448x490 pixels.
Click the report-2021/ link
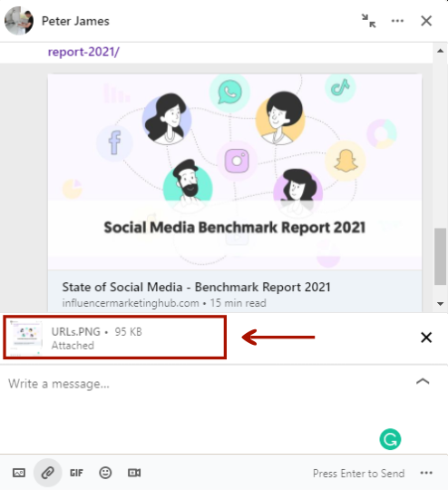83,52
